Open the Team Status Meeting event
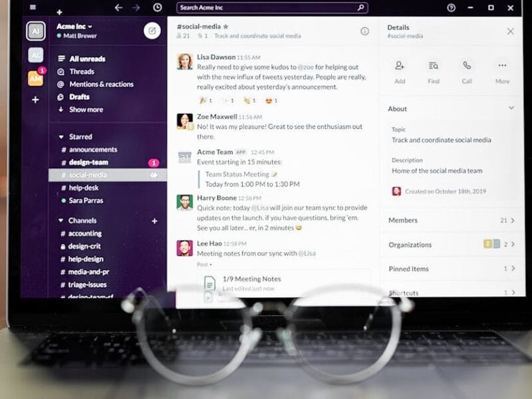The width and height of the screenshot is (532, 399). click(237, 174)
